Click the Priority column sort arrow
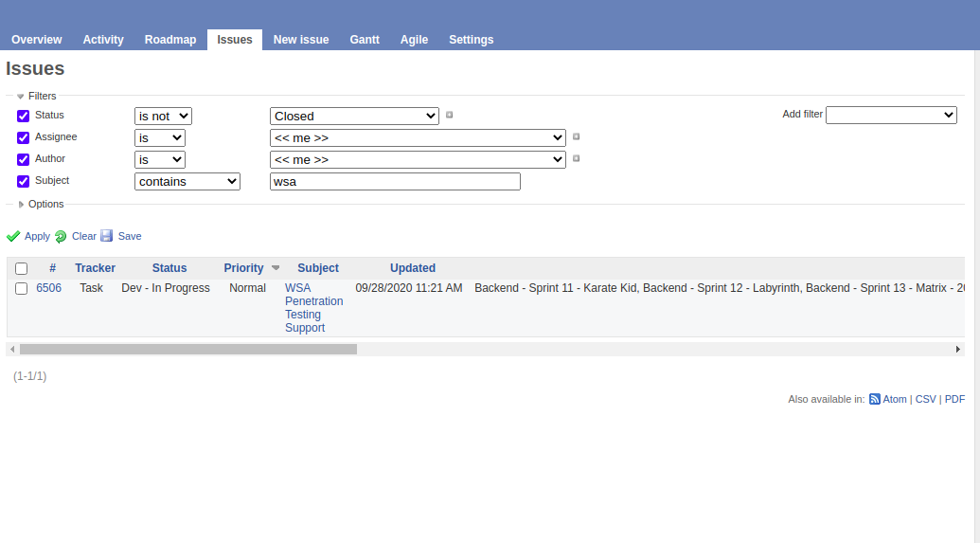This screenshot has height=543, width=980. (x=276, y=268)
